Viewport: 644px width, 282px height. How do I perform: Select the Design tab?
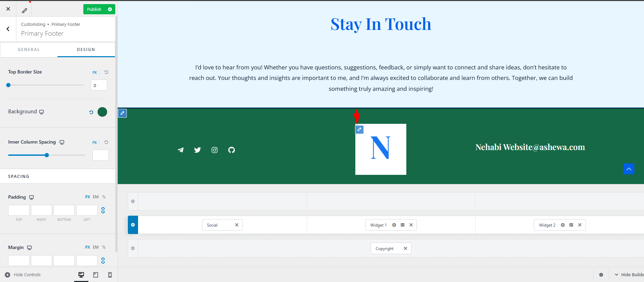coord(86,50)
